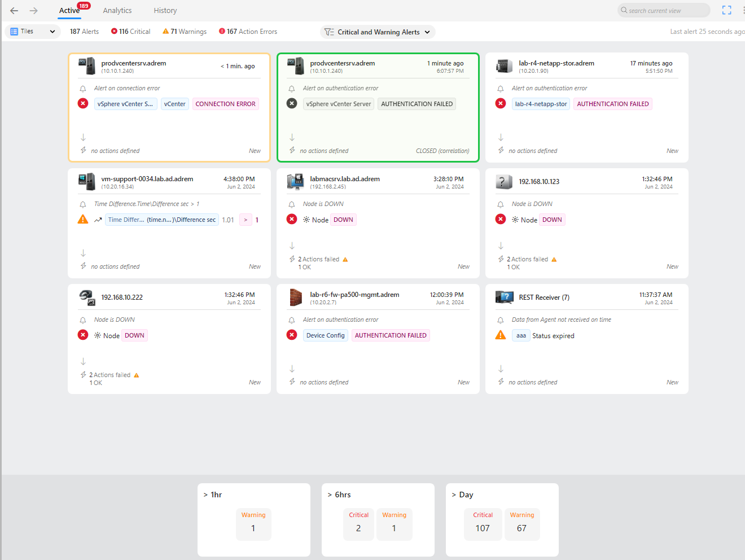Click the unknown device icon for 192.168.10.123

(x=504, y=182)
